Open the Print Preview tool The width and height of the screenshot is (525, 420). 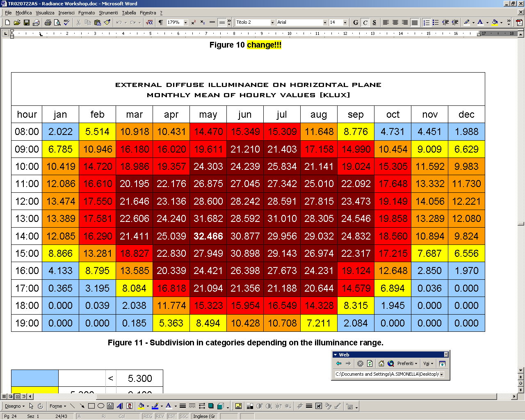pyautogui.click(x=57, y=23)
